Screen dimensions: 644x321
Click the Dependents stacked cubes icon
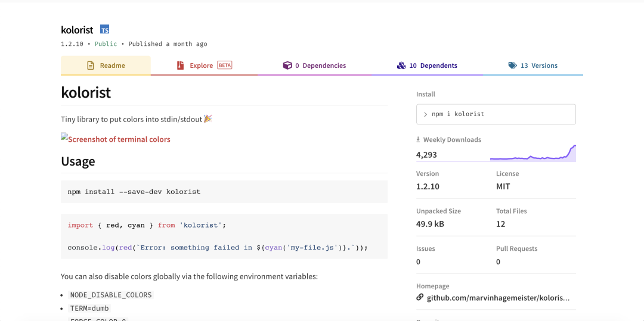pyautogui.click(x=401, y=66)
